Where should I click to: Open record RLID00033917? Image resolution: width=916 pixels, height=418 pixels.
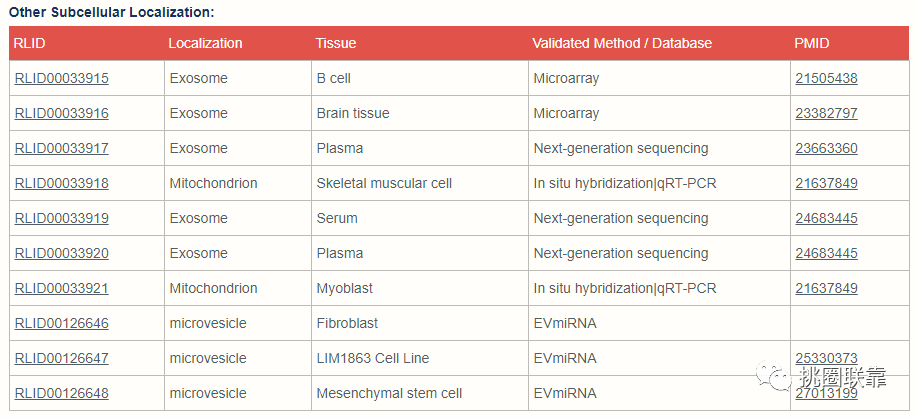pyautogui.click(x=61, y=148)
